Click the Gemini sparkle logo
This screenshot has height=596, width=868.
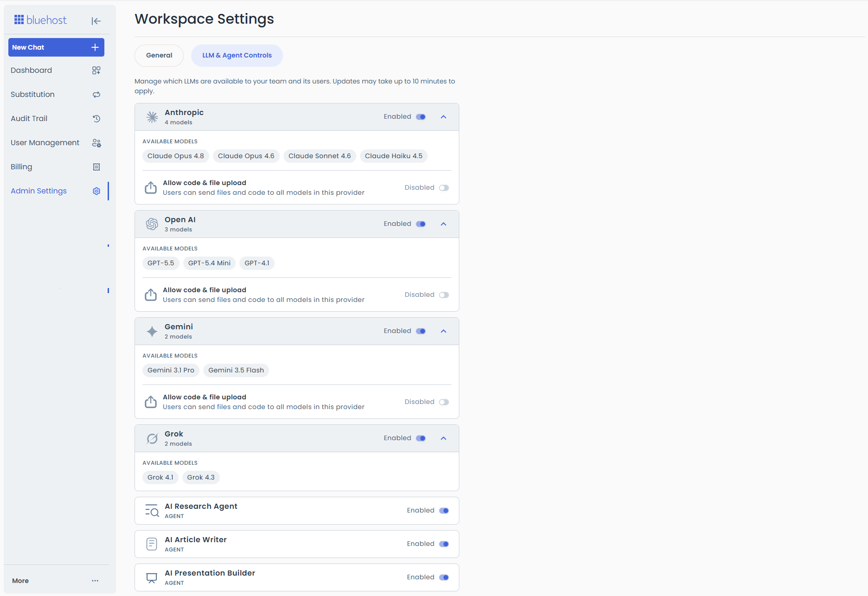coord(152,331)
